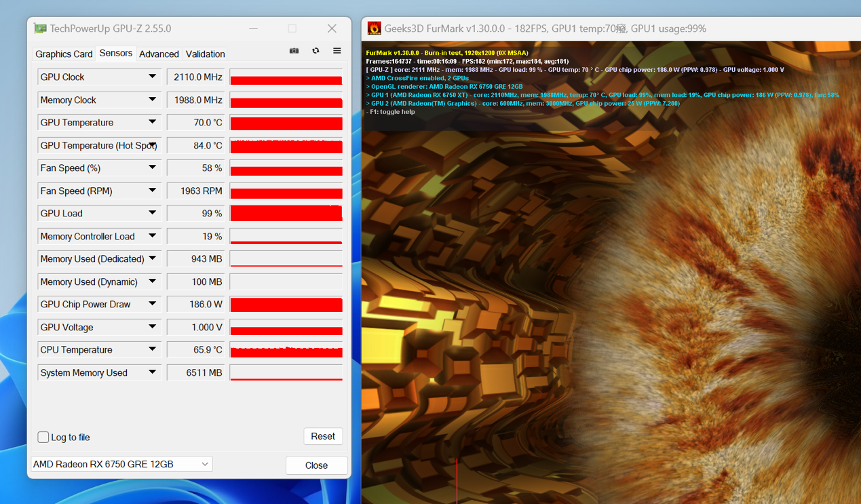Click the FurMark title bar flame icon

click(x=374, y=28)
